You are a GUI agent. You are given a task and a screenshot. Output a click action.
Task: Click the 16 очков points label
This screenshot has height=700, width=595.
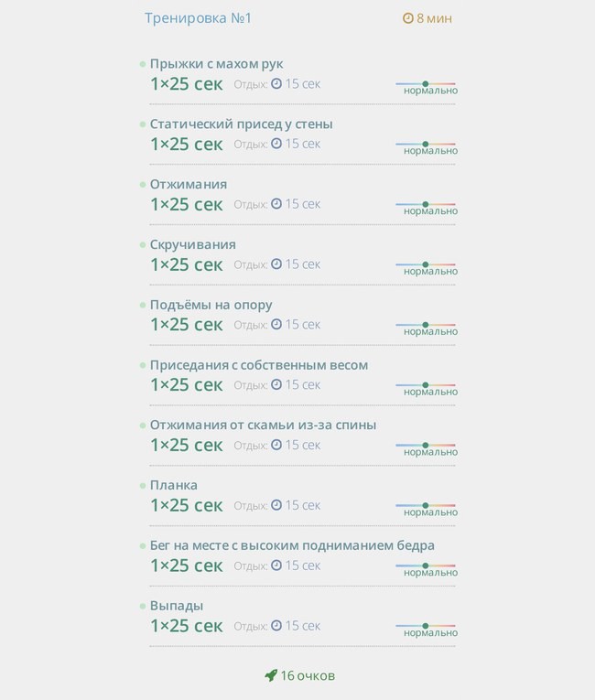308,675
